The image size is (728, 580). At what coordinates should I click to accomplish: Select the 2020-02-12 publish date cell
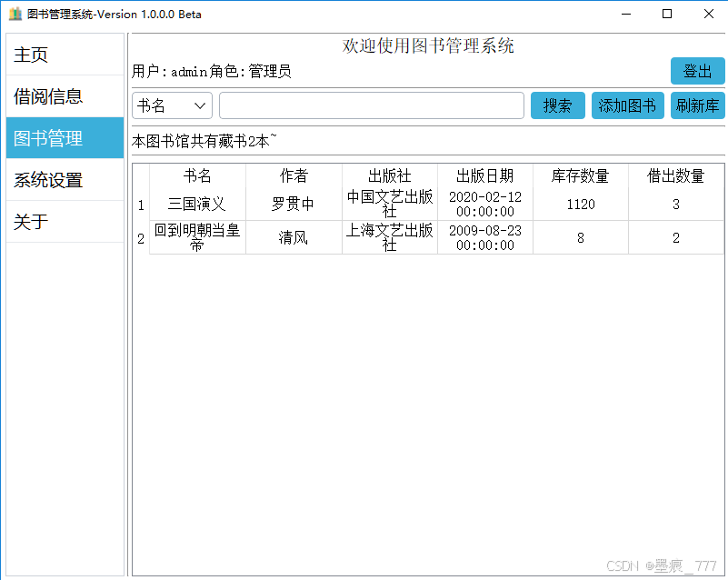[485, 204]
